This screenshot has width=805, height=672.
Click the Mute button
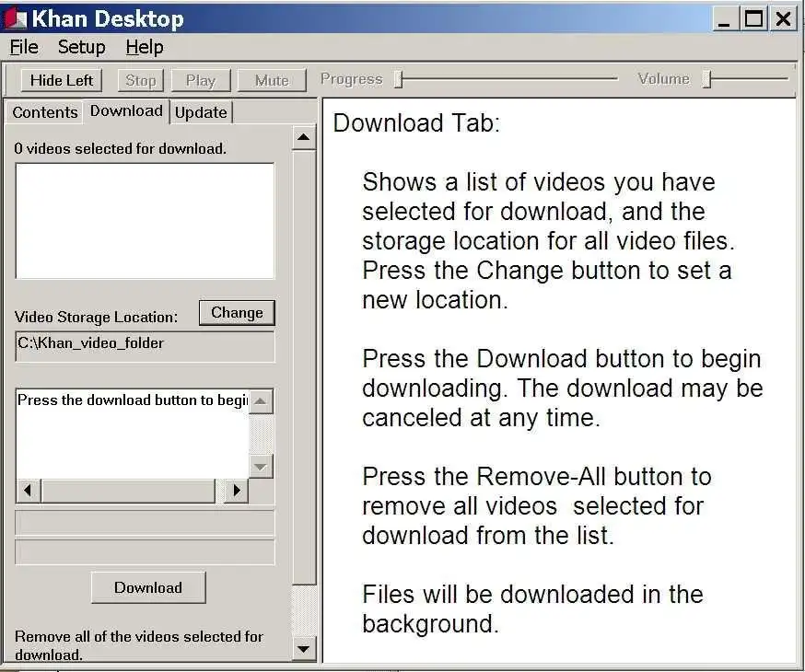coord(272,80)
